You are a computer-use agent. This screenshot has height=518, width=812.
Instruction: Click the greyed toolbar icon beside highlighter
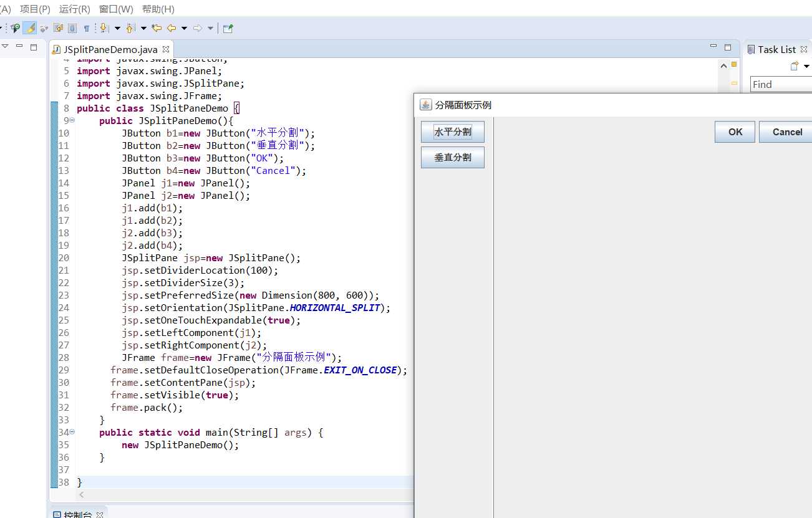tap(44, 28)
